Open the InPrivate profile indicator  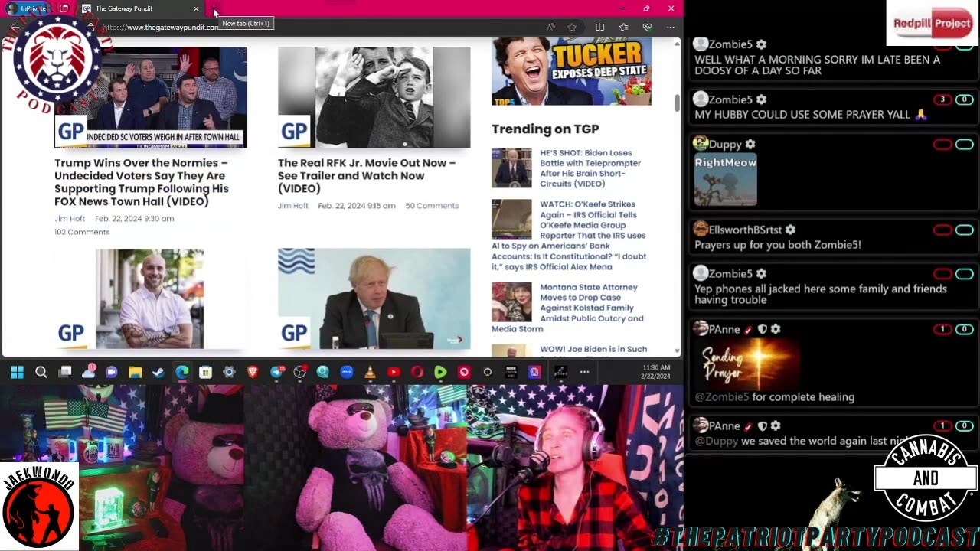[28, 8]
